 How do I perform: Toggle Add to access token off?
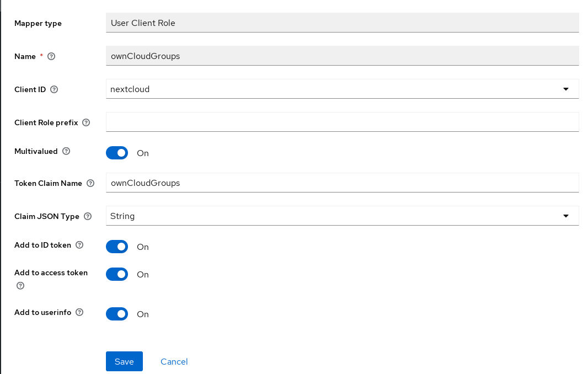coord(117,274)
